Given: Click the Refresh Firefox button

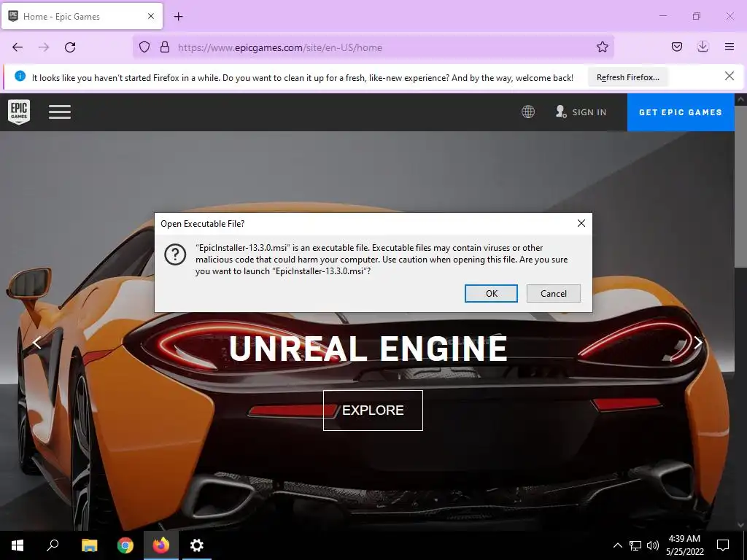Looking at the screenshot, I should 628,77.
